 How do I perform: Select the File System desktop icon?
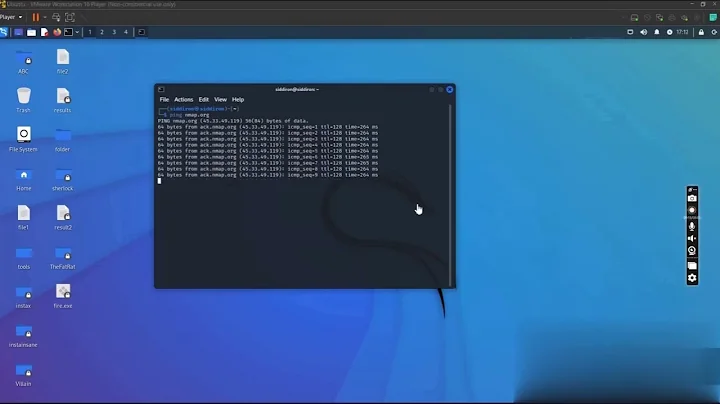coord(23,140)
